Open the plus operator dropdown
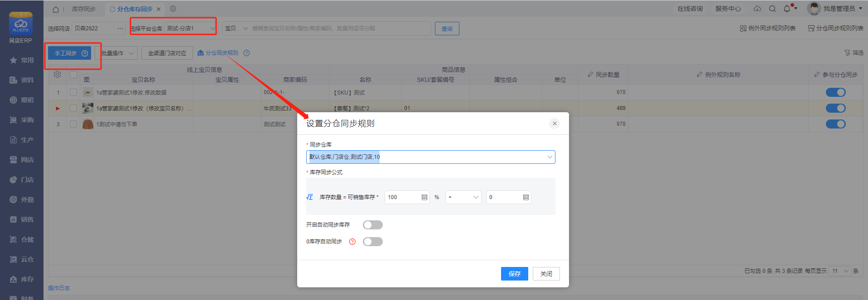This screenshot has height=300, width=868. [463, 197]
